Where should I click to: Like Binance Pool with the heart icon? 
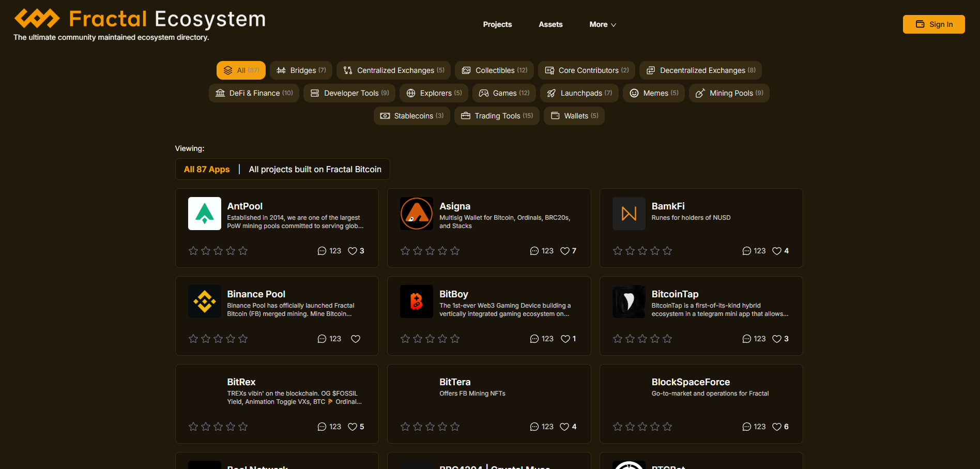click(x=356, y=339)
